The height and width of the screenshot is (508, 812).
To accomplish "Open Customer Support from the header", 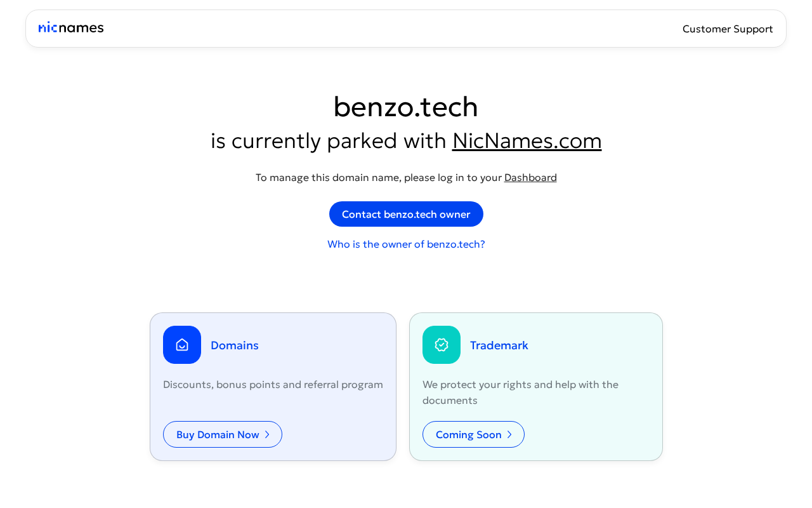I will [728, 29].
